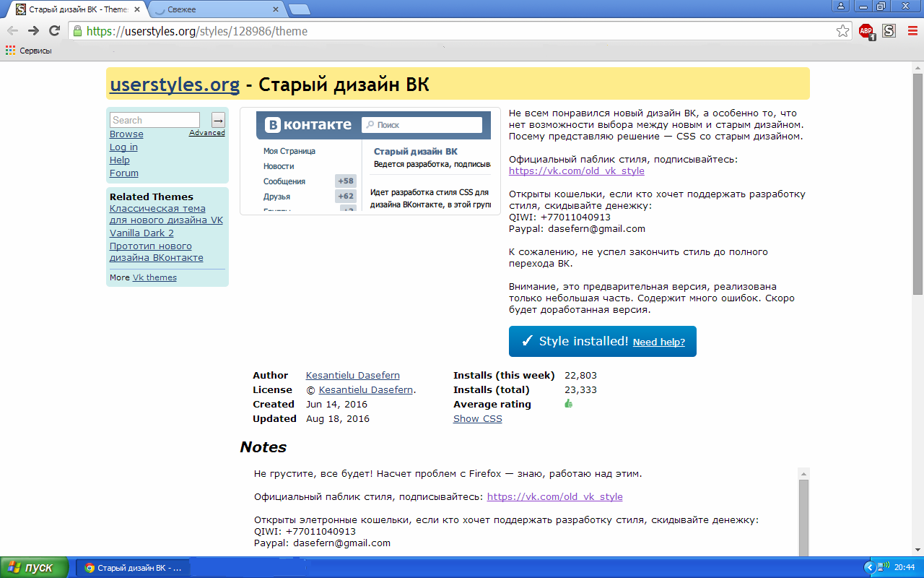
Task: Click the address bar URL
Action: pyautogui.click(x=197, y=31)
